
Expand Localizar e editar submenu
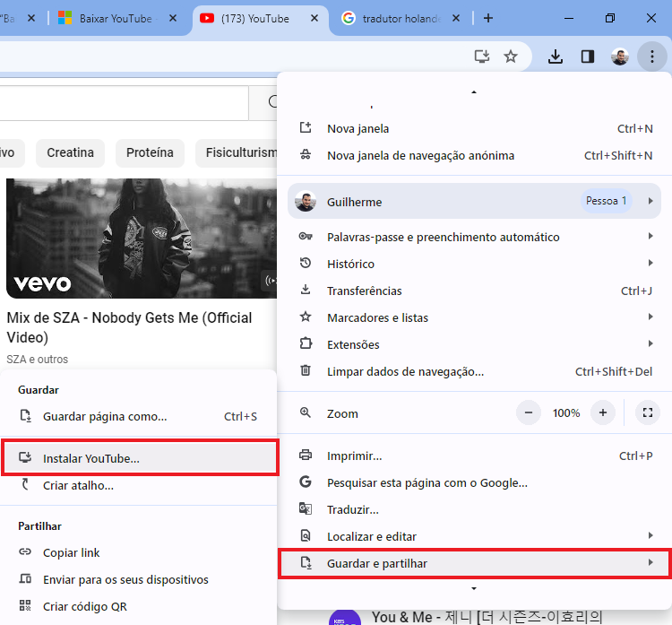(x=474, y=536)
